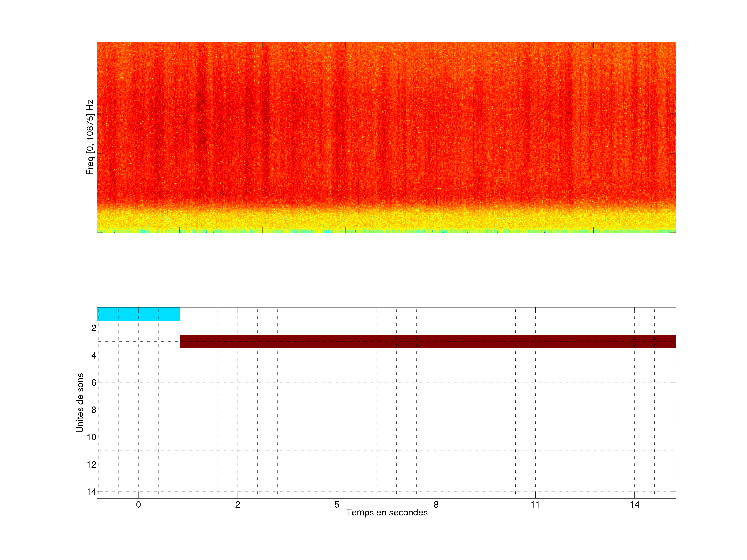
Task: Click y-axis tick label 8
Action: click(x=94, y=410)
